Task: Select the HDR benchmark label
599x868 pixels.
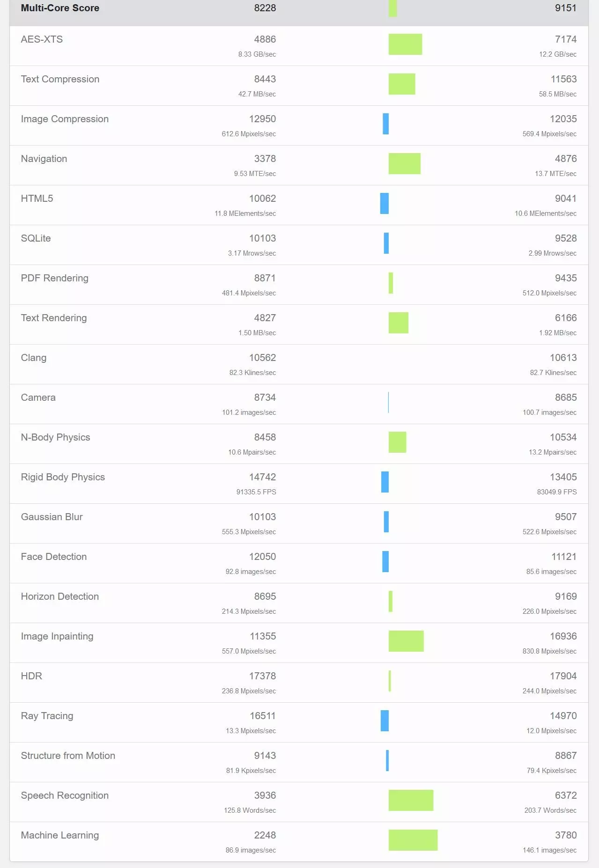Action: 31,676
